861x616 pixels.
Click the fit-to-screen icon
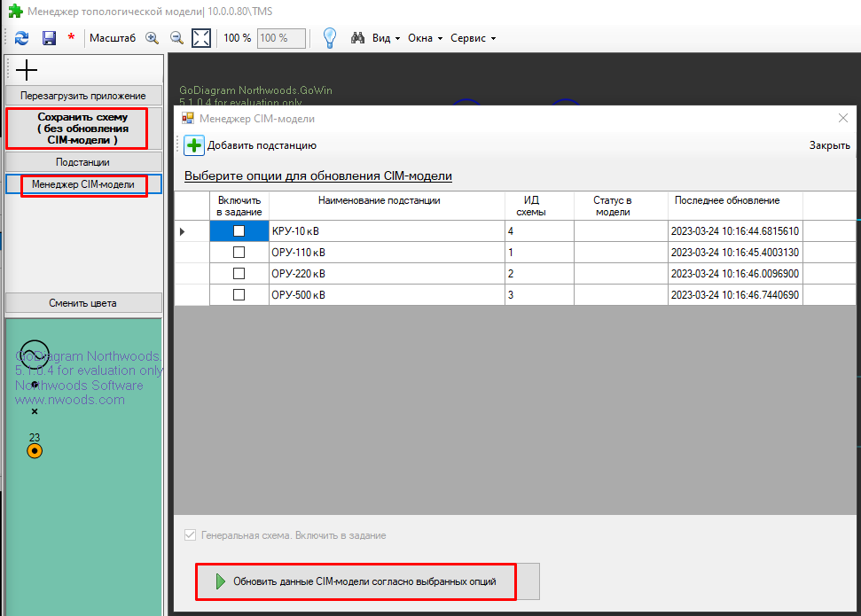(201, 38)
